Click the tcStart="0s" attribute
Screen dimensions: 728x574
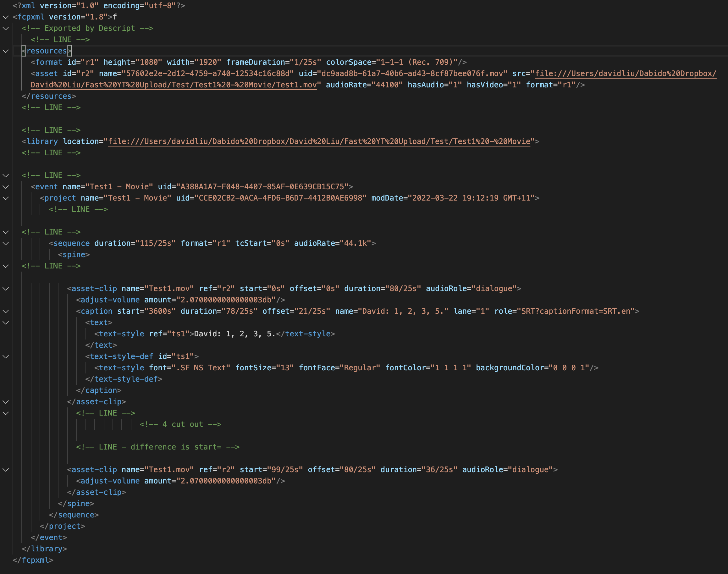coord(262,243)
